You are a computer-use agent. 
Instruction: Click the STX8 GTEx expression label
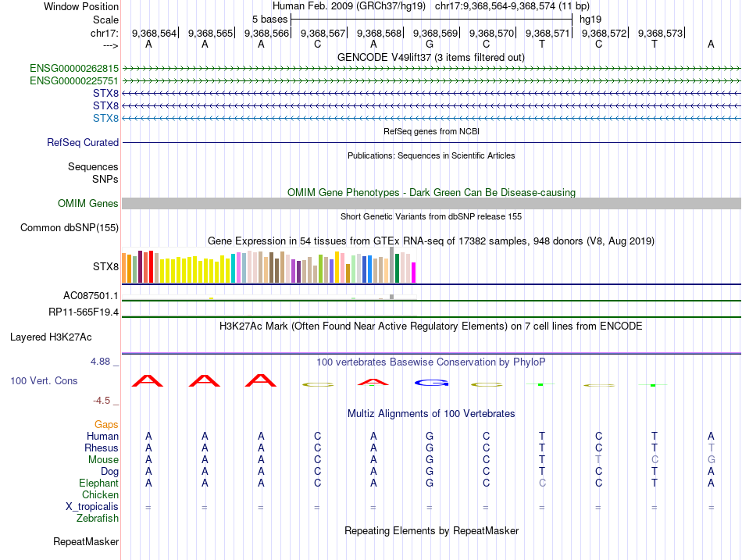(106, 266)
